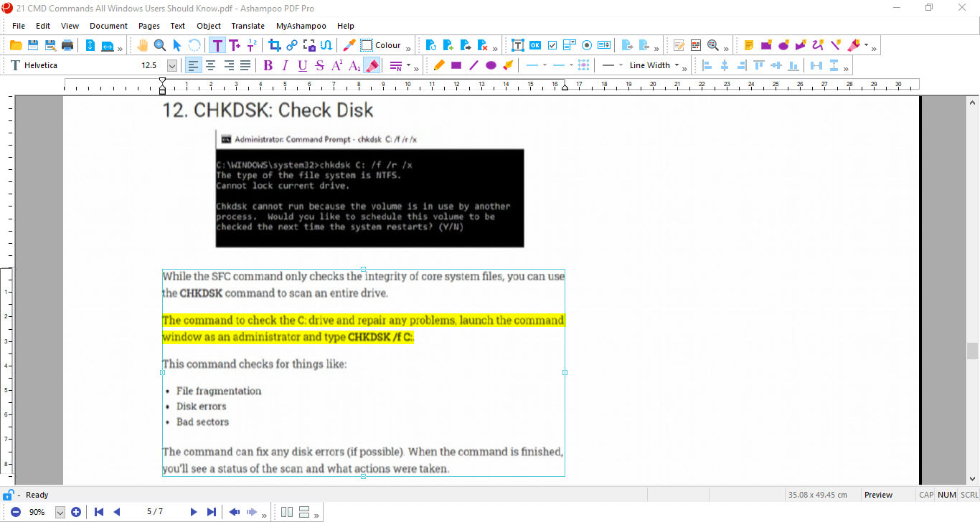Viewport: 980px width, 522px height.
Task: Select the Hand tool
Action: (143, 45)
